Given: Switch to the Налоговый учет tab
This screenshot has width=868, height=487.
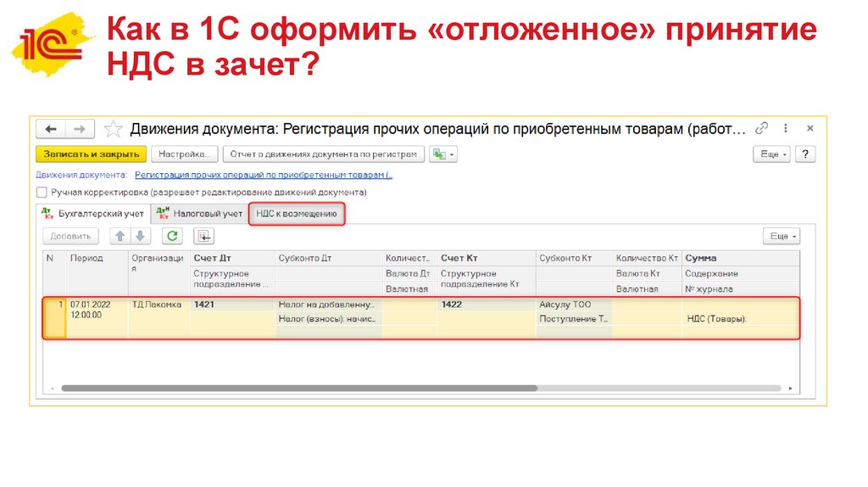Looking at the screenshot, I should pyautogui.click(x=201, y=214).
